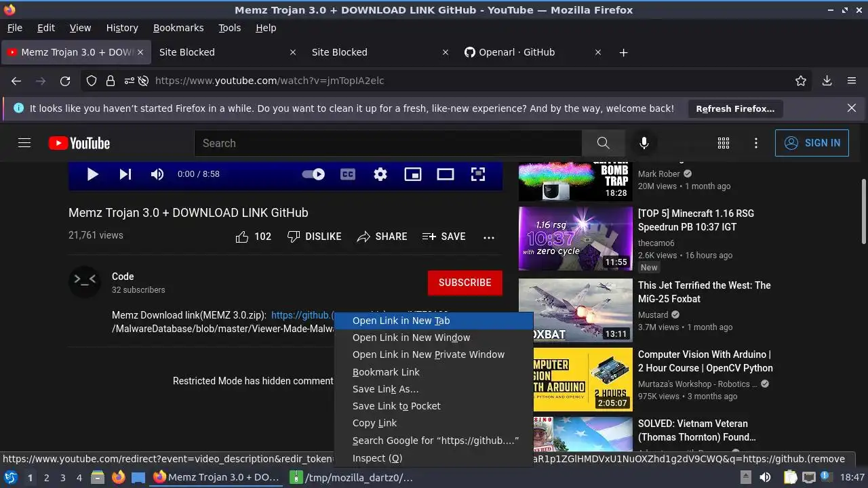Open site security padlock icon
The width and height of the screenshot is (868, 488).
point(110,81)
